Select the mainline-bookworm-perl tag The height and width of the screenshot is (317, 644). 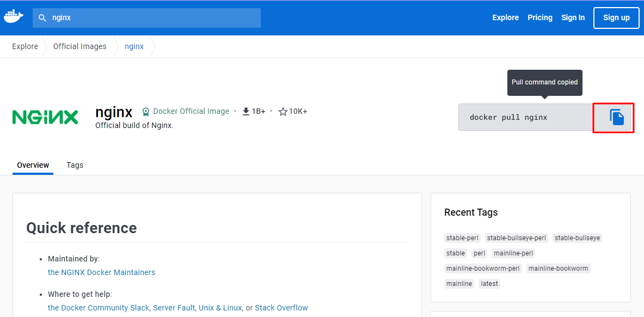tap(483, 269)
